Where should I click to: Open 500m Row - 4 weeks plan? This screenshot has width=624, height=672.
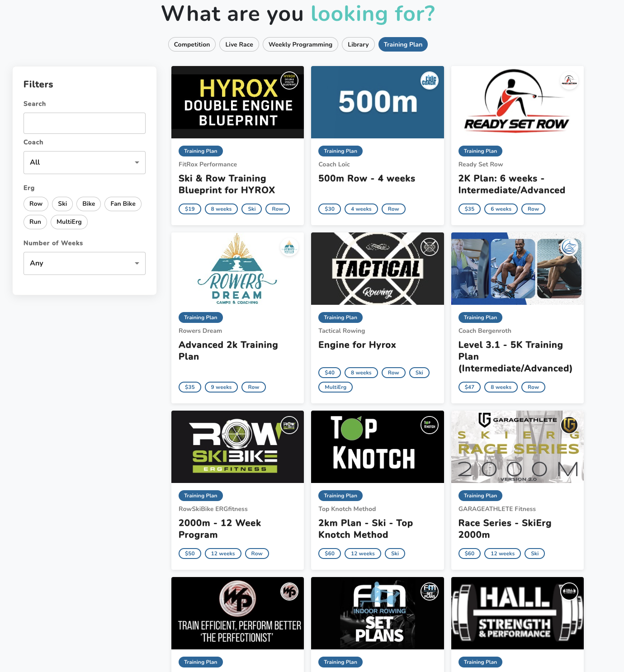pyautogui.click(x=367, y=178)
